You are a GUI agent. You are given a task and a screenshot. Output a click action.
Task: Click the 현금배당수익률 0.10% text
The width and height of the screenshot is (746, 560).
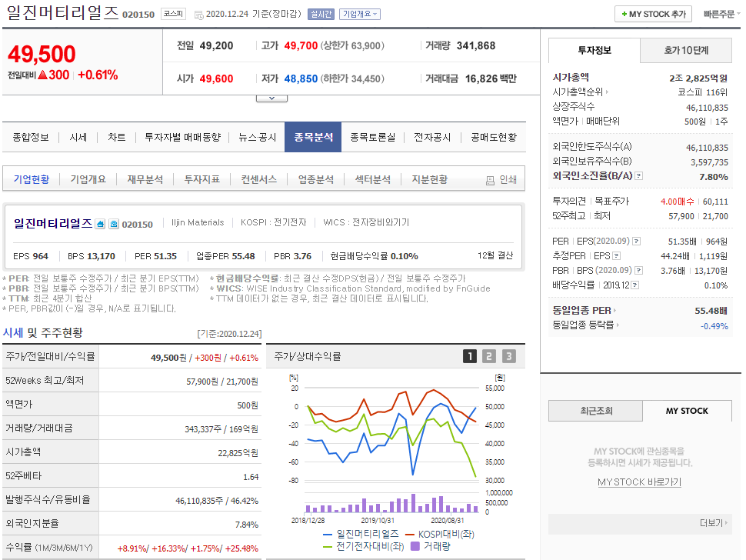[x=374, y=256]
